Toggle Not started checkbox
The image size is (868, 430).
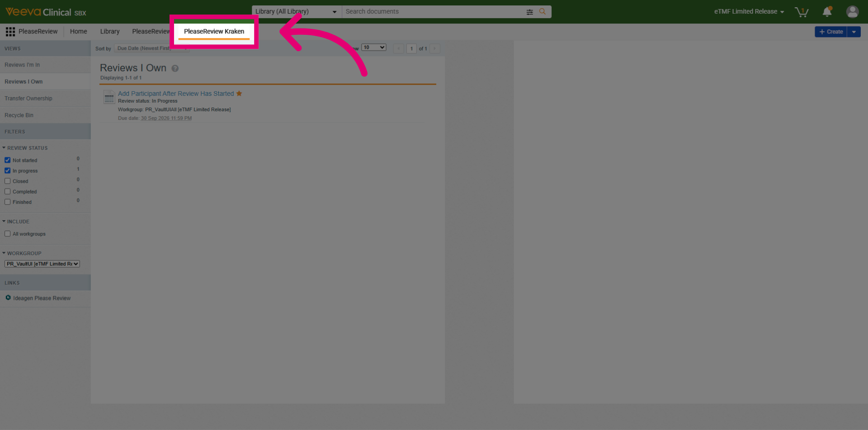pos(8,160)
